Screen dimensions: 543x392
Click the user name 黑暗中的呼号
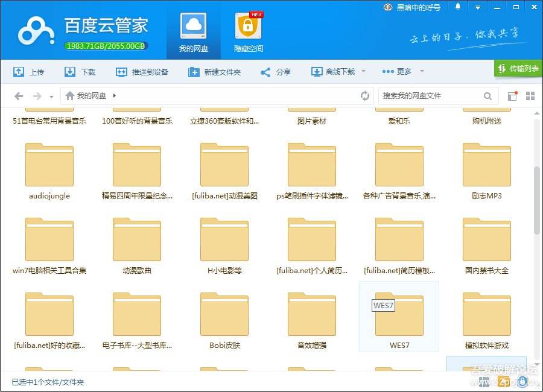418,7
